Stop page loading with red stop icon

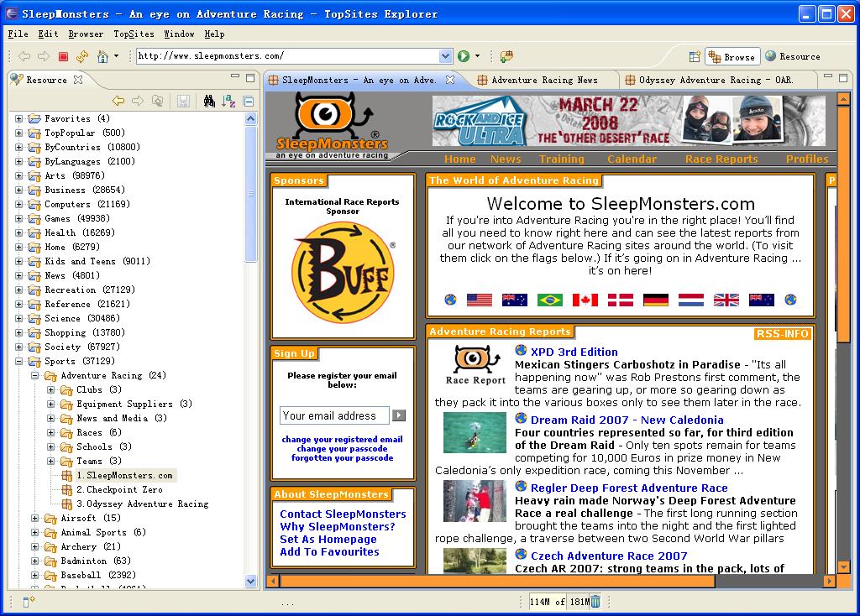[63, 56]
